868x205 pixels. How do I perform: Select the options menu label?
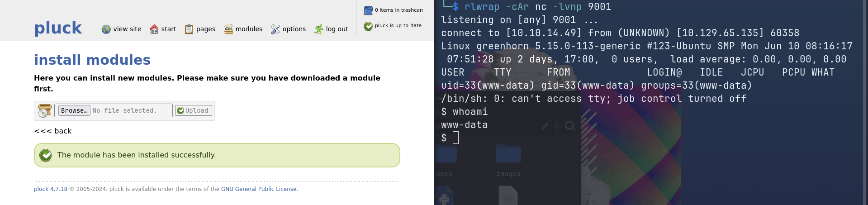click(x=294, y=29)
